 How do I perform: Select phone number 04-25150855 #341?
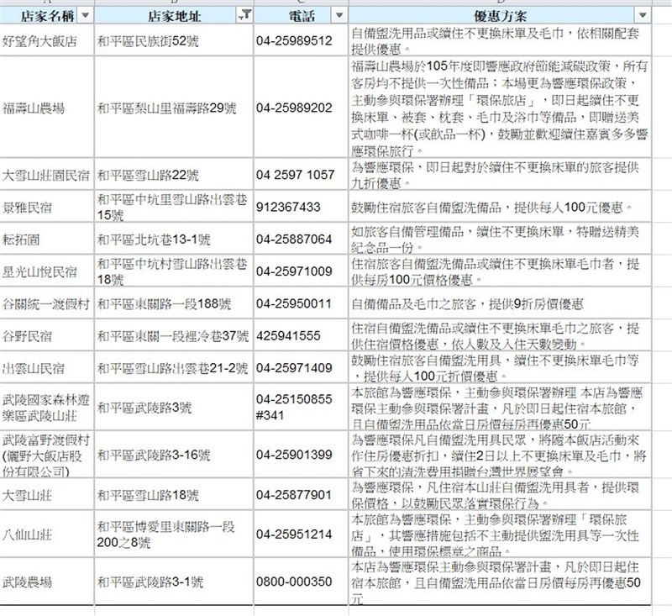[x=302, y=408]
